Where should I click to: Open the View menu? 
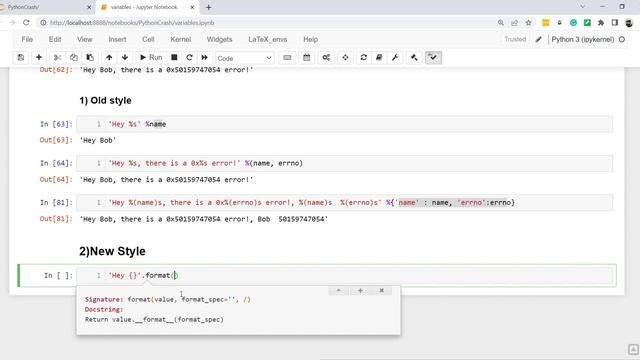tap(84, 40)
